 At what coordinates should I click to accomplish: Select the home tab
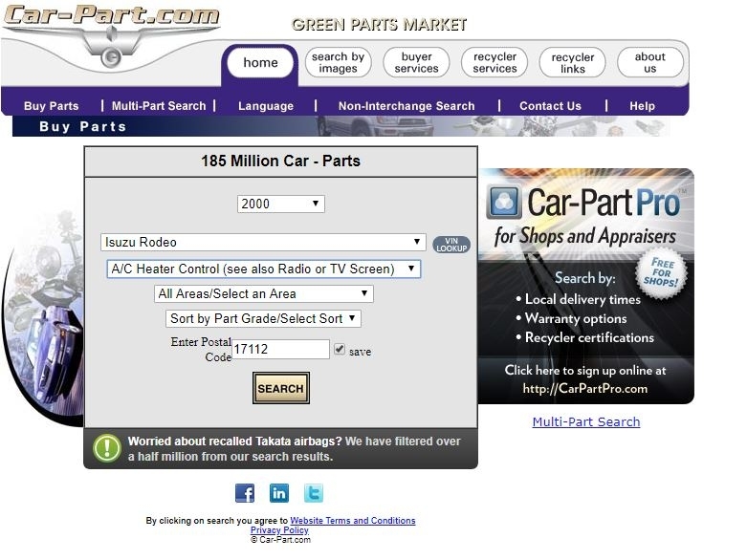click(x=260, y=63)
